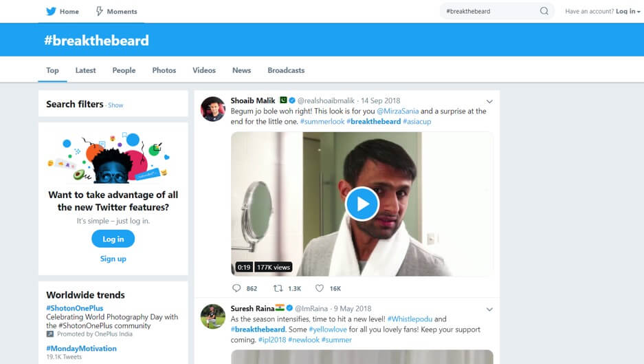Screen dimensions: 644x364
Task: Open the @realshoaibmalik handle
Action: [x=326, y=100]
